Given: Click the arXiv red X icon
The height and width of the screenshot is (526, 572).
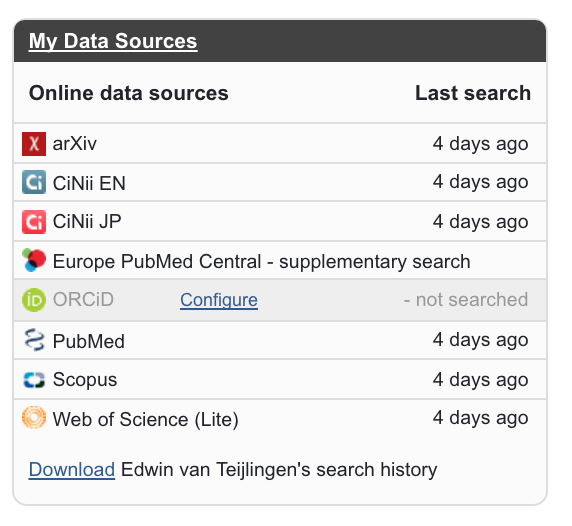Looking at the screenshot, I should [34, 144].
